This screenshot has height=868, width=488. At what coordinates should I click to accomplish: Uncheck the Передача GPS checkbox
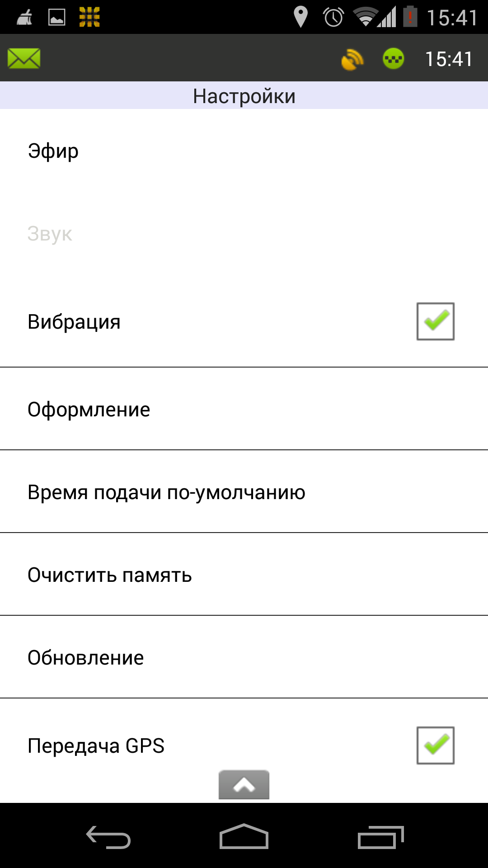[x=435, y=745]
